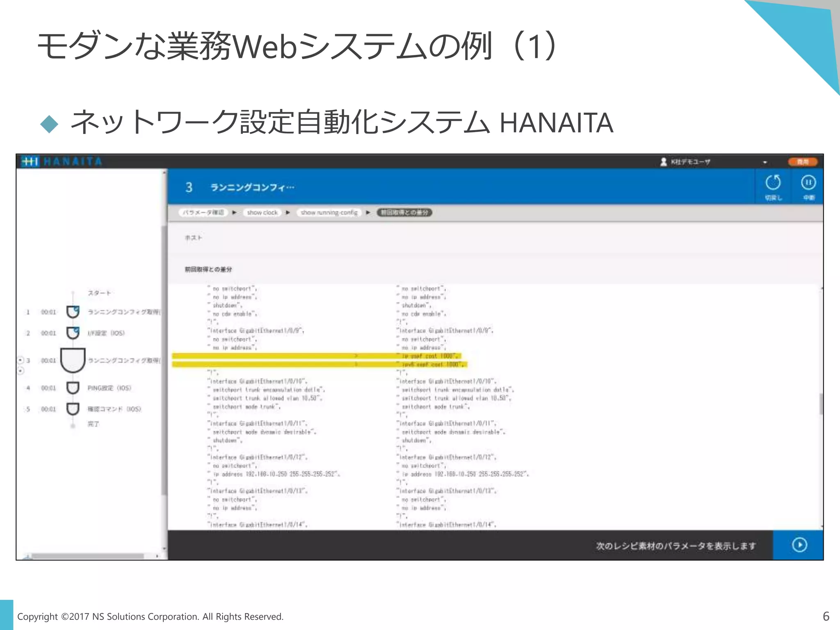Click the diff pane vertical scrollbar thumb
Image resolution: width=840 pixels, height=630 pixels.
pos(821,404)
